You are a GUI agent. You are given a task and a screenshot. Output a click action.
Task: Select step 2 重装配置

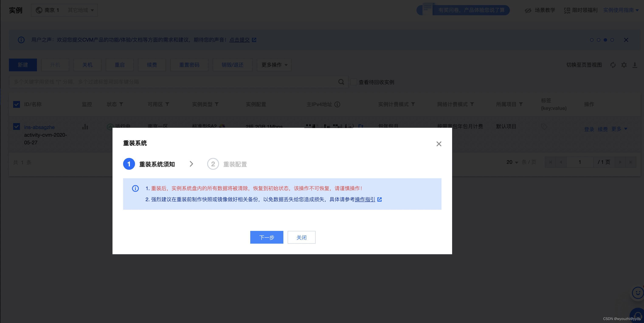[227, 164]
